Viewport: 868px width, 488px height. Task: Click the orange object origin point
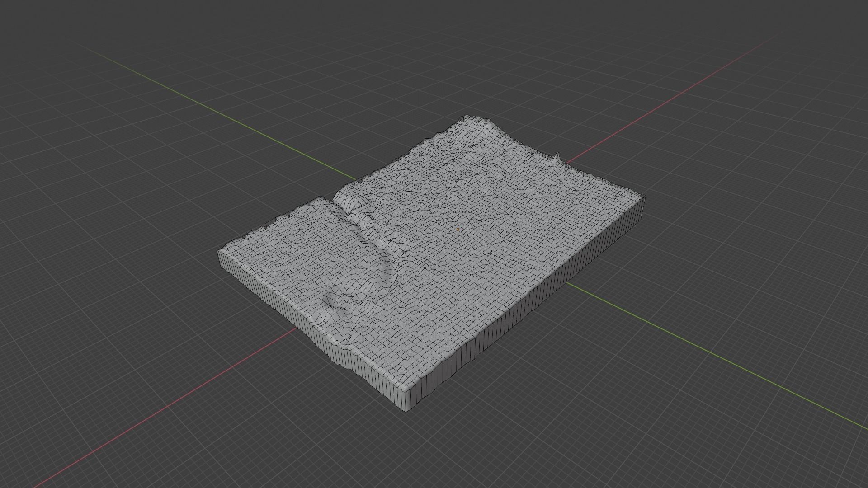(x=458, y=230)
